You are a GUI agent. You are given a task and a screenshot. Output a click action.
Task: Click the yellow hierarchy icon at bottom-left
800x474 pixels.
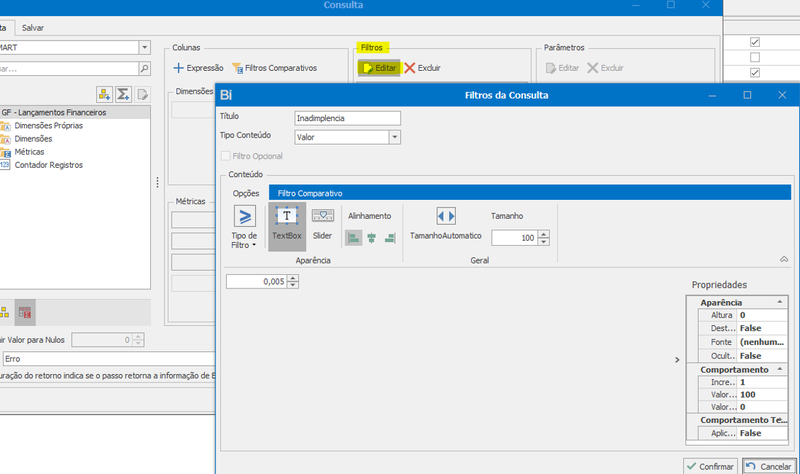[5, 313]
